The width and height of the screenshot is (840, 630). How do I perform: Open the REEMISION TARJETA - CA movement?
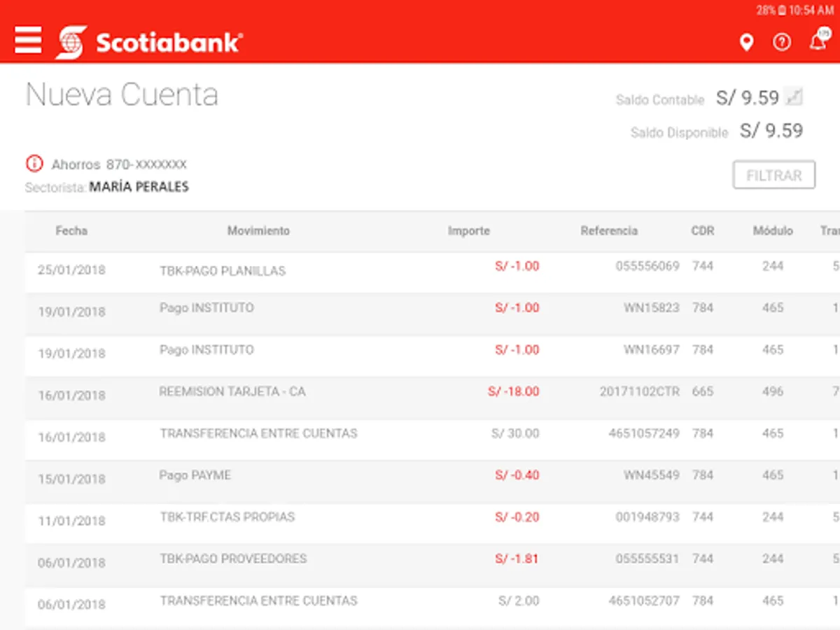click(232, 391)
